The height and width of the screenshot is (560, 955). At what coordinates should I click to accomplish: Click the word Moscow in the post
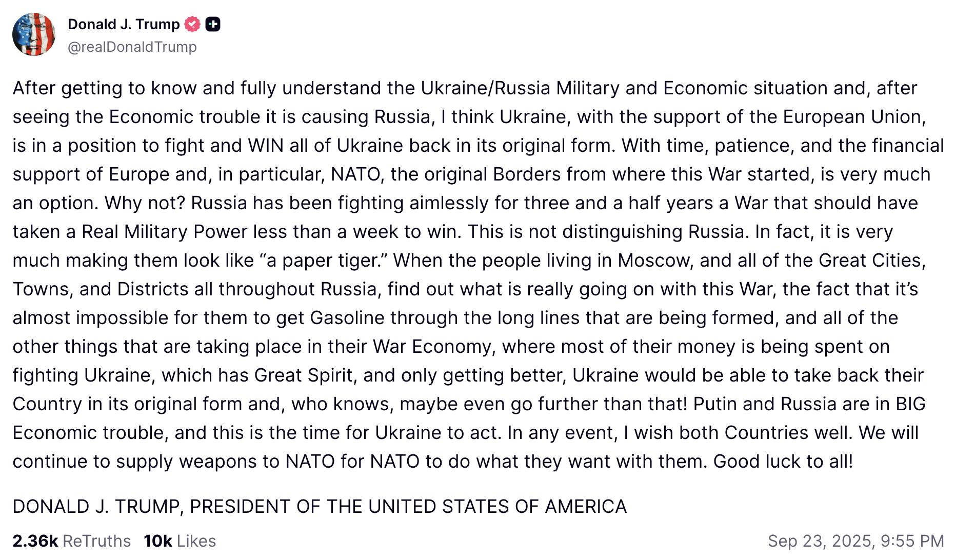pos(655,261)
